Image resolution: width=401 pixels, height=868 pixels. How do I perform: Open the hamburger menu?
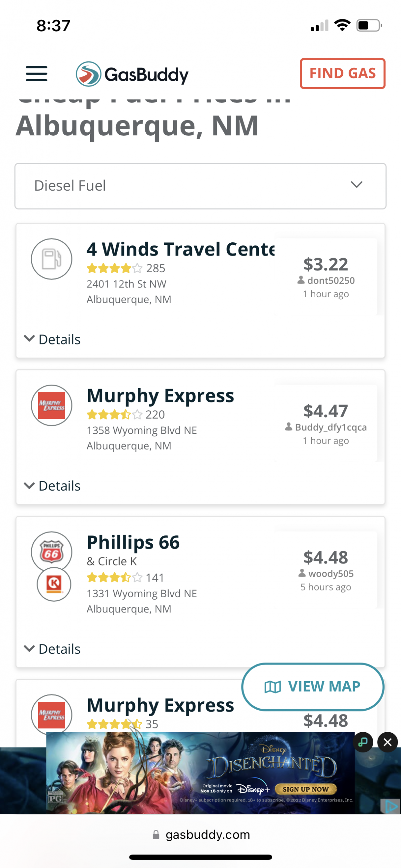click(36, 74)
